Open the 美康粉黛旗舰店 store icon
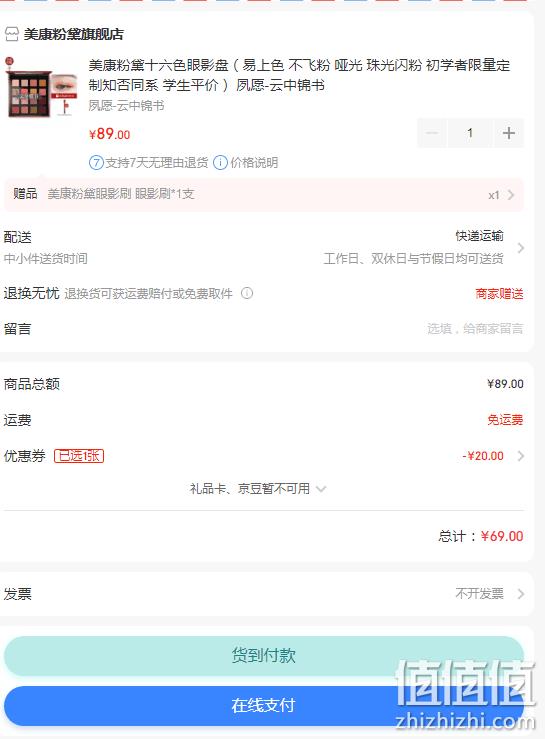Viewport: 545px width, 739px height. [11, 34]
